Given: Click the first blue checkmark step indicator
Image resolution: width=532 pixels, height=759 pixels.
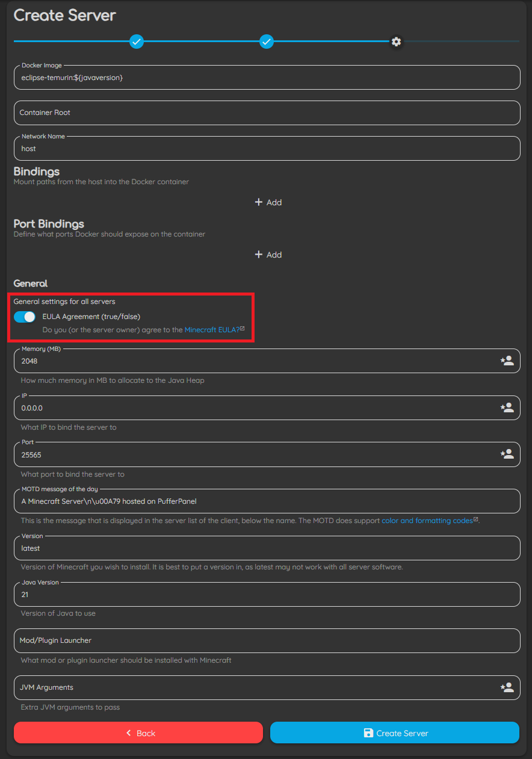Looking at the screenshot, I should (136, 42).
